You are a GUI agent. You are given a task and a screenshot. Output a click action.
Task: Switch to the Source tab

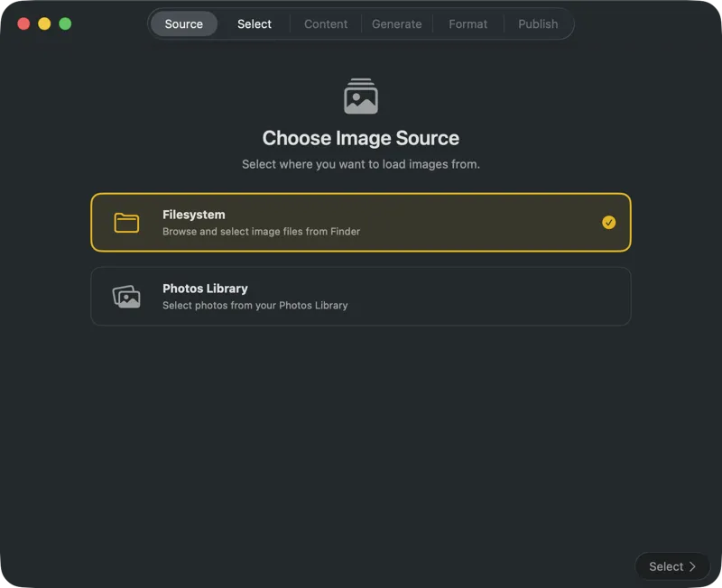pos(184,24)
